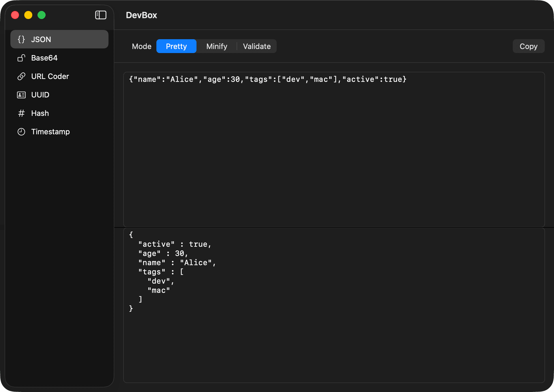Switch mode to Minify

[x=217, y=46]
